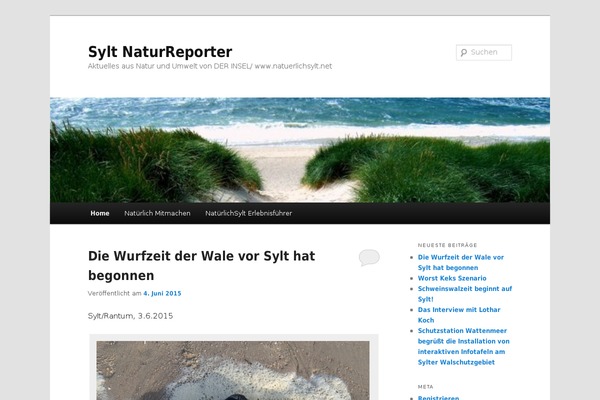Click the Registrieren link under Meta

439,397
